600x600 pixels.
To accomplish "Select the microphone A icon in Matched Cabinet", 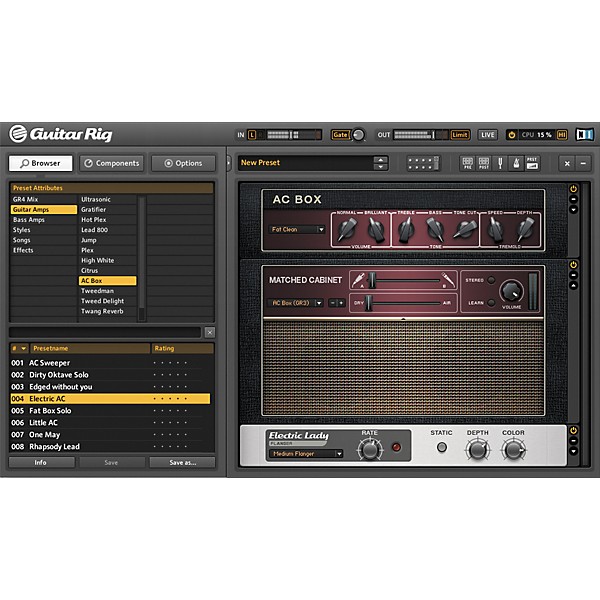I will [x=358, y=280].
